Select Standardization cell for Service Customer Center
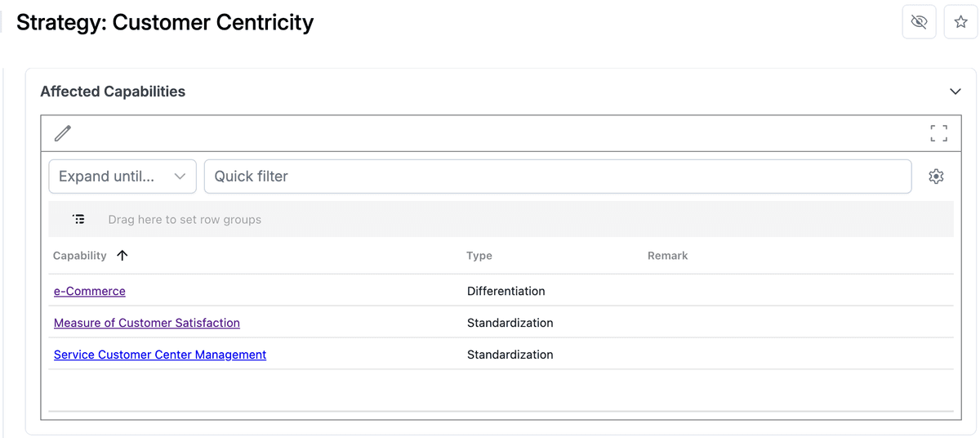980x438 pixels. pyautogui.click(x=510, y=355)
